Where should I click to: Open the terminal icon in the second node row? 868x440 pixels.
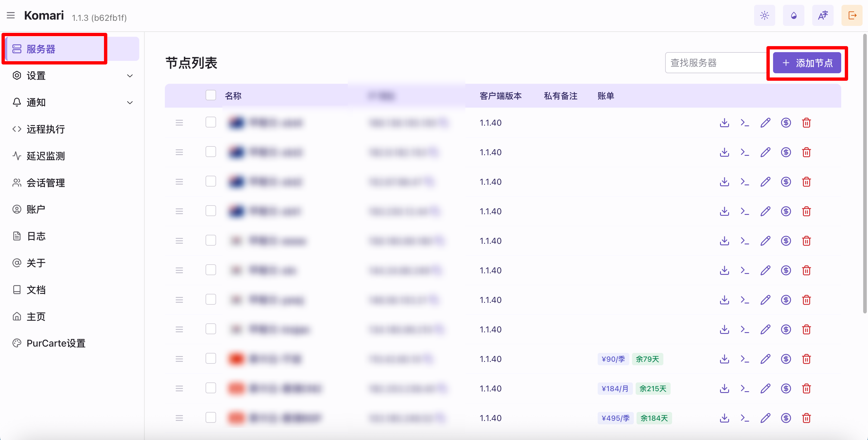745,152
